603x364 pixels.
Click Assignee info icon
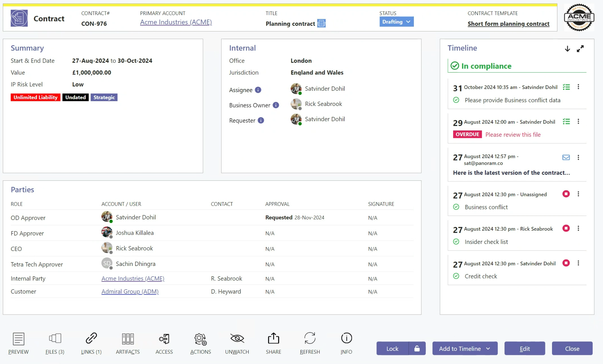tap(258, 90)
